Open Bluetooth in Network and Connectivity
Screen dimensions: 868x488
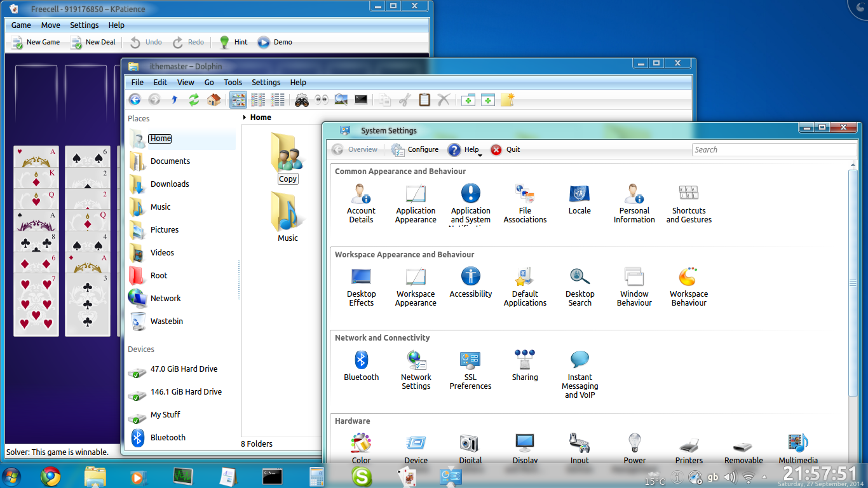click(x=361, y=365)
